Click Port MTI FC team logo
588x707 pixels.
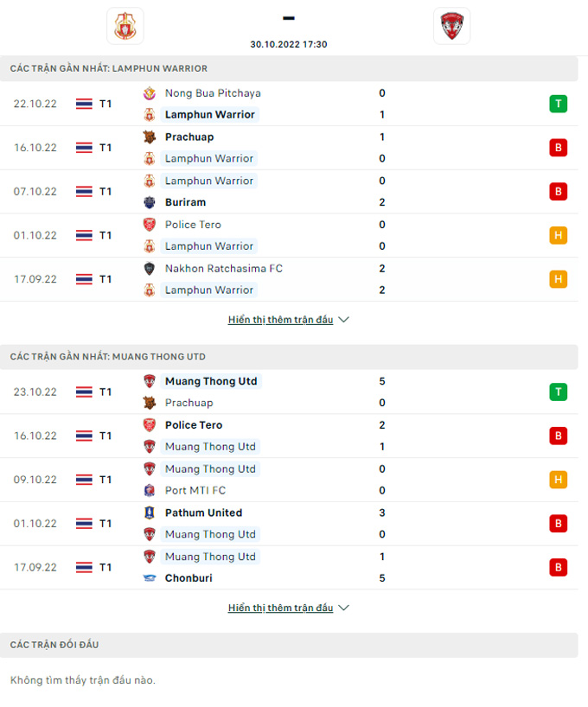click(150, 491)
